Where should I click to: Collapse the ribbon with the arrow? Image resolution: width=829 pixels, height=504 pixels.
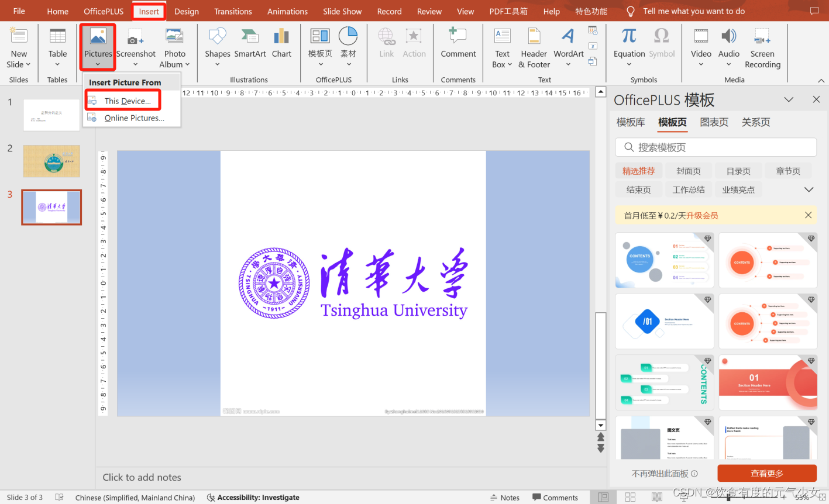click(x=820, y=80)
